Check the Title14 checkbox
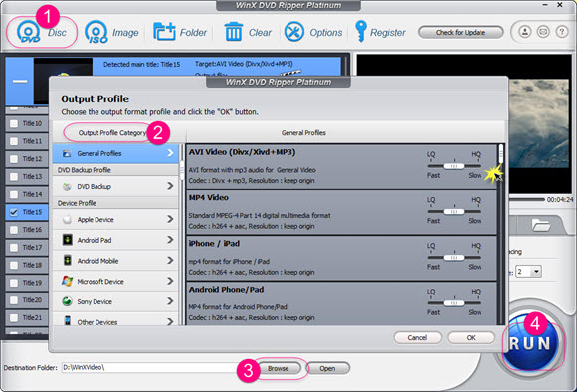The height and width of the screenshot is (392, 577). pos(14,194)
